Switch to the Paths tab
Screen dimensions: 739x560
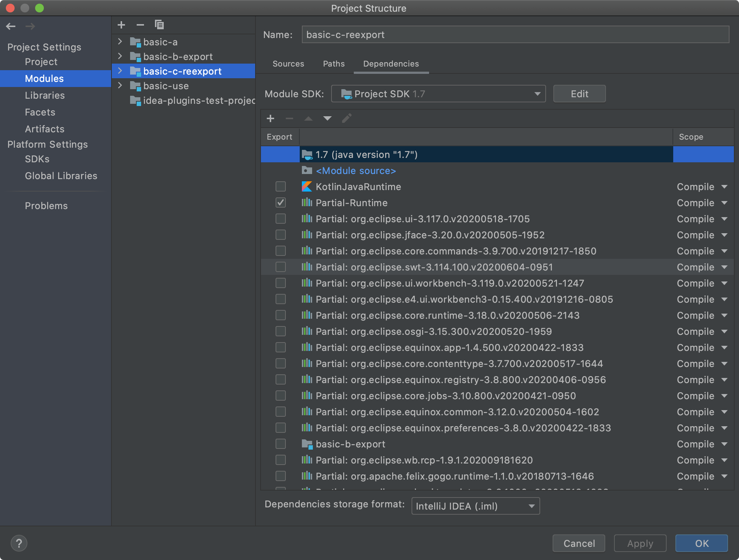tap(334, 64)
